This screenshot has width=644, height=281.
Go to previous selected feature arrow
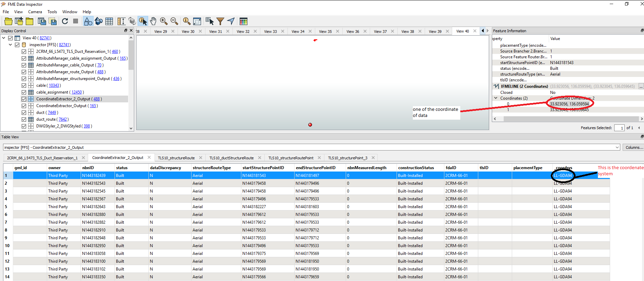click(x=639, y=128)
